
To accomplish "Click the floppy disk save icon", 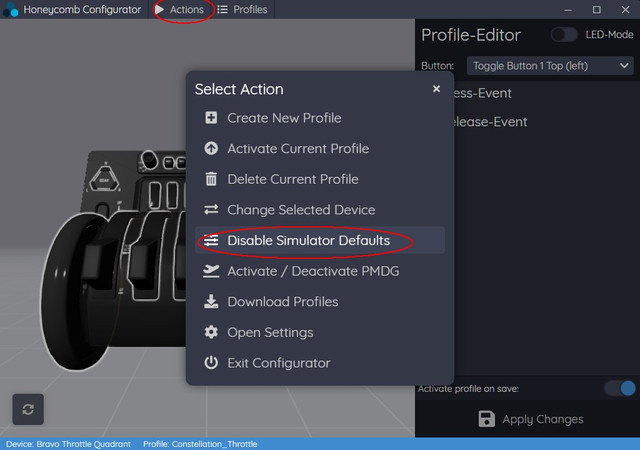I will click(x=486, y=419).
